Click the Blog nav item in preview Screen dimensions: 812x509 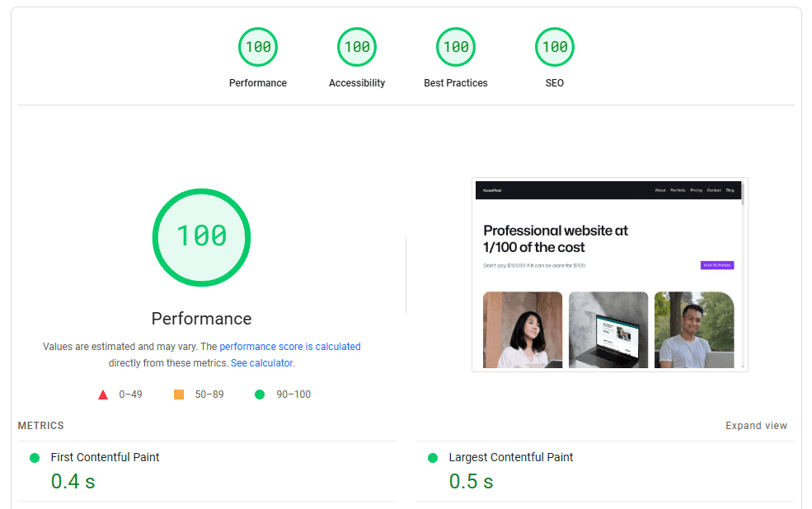[730, 190]
